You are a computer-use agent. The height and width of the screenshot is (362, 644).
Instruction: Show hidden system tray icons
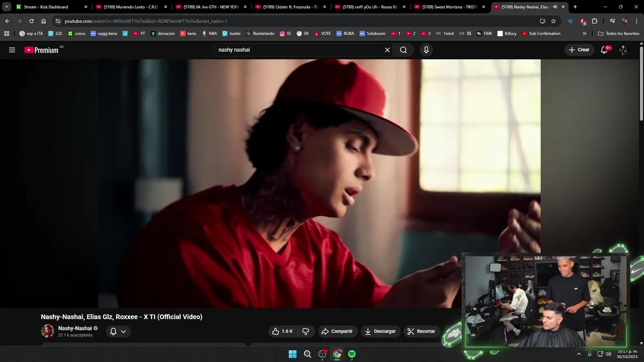[x=579, y=354]
